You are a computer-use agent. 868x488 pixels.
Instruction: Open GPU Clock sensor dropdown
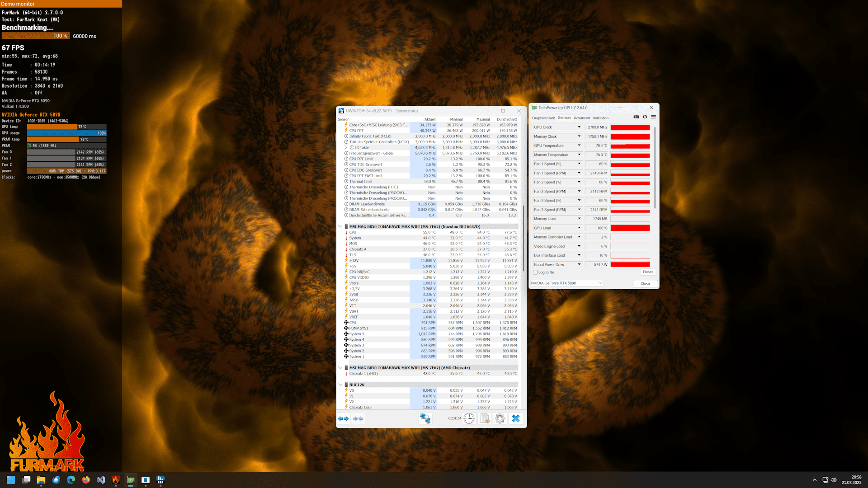pyautogui.click(x=579, y=127)
